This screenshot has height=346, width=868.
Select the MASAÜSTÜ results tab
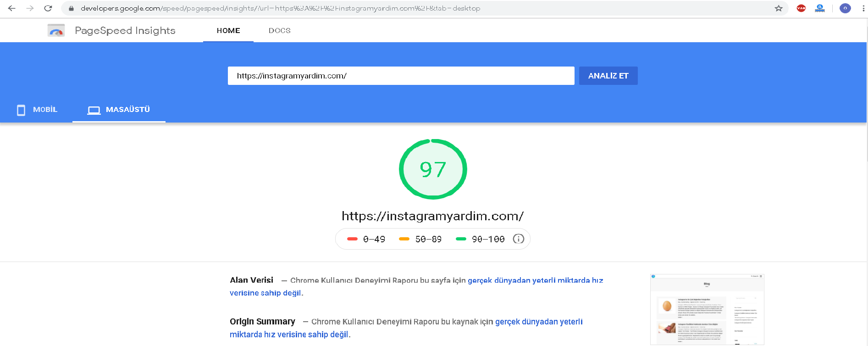click(119, 110)
